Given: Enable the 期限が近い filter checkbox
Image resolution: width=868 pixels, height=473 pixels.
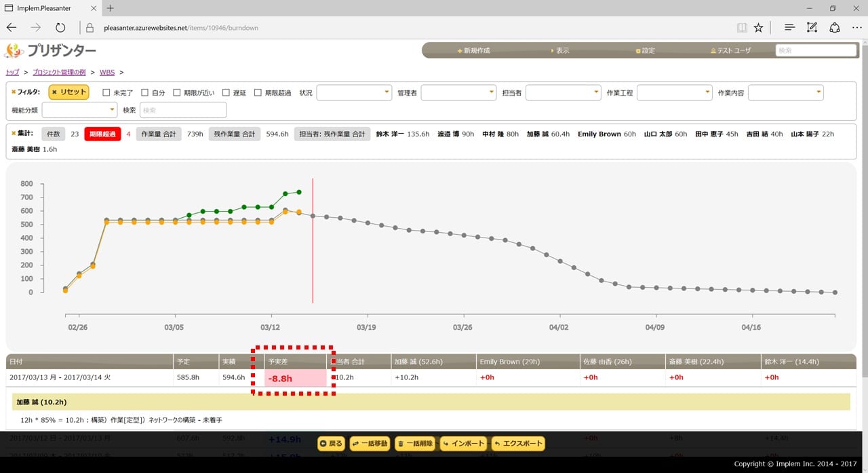Looking at the screenshot, I should tap(177, 93).
